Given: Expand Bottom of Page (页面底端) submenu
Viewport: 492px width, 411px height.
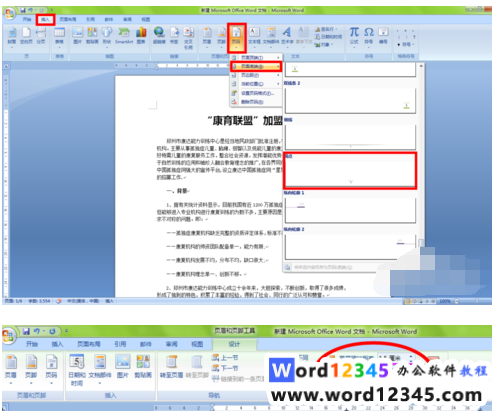Looking at the screenshot, I should pos(256,67).
